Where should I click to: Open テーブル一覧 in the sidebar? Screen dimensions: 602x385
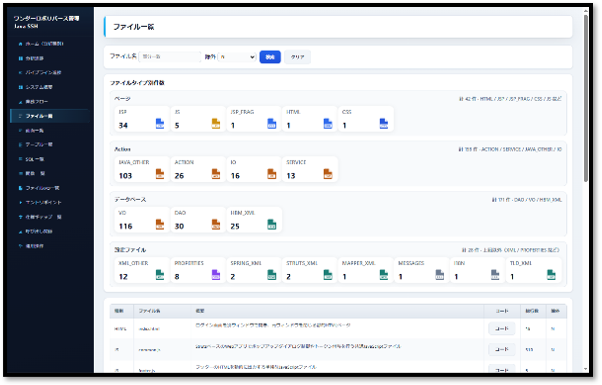[50, 145]
